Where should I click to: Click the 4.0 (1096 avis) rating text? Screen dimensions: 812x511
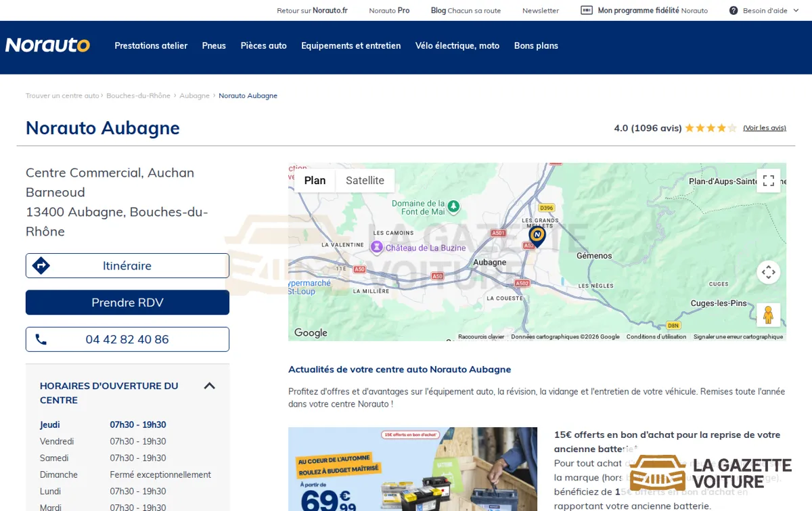click(648, 128)
